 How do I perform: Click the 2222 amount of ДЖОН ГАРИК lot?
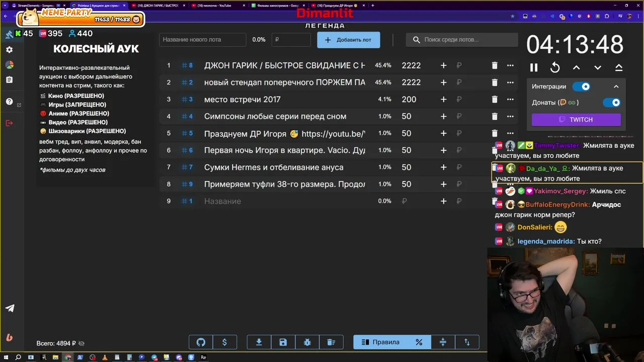411,65
